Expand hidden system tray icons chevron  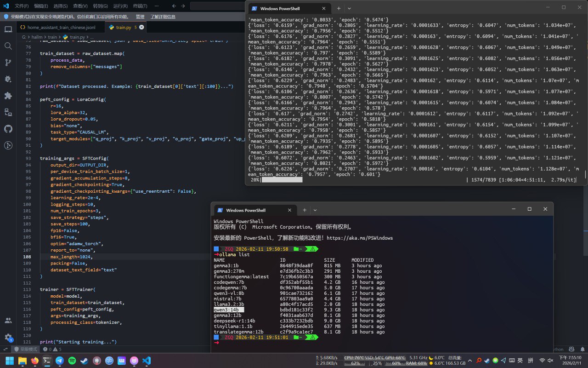coord(469,361)
